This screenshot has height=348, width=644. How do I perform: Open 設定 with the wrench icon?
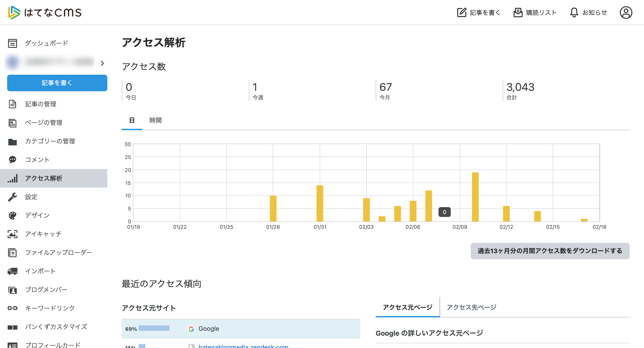pos(13,197)
